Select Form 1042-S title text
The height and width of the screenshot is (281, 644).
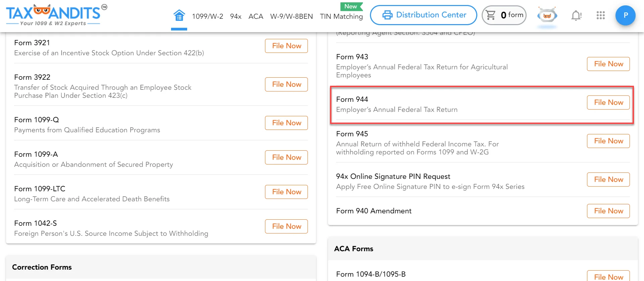coord(36,223)
